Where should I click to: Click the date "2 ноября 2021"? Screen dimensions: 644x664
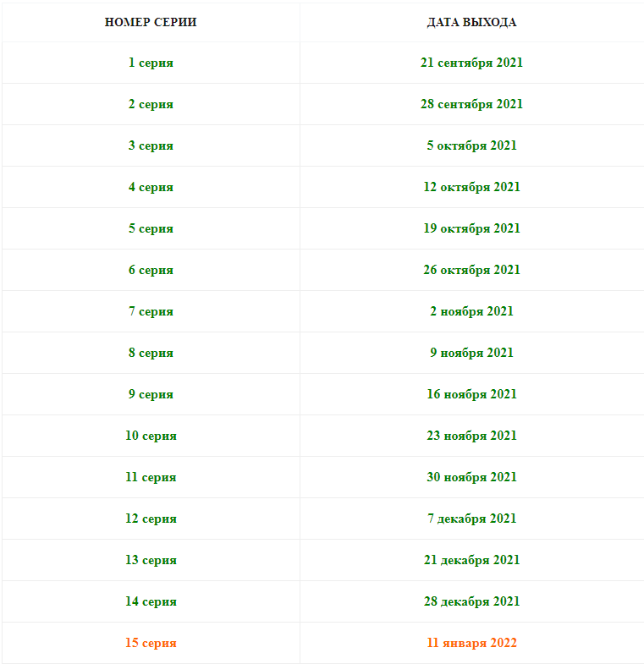pos(471,311)
